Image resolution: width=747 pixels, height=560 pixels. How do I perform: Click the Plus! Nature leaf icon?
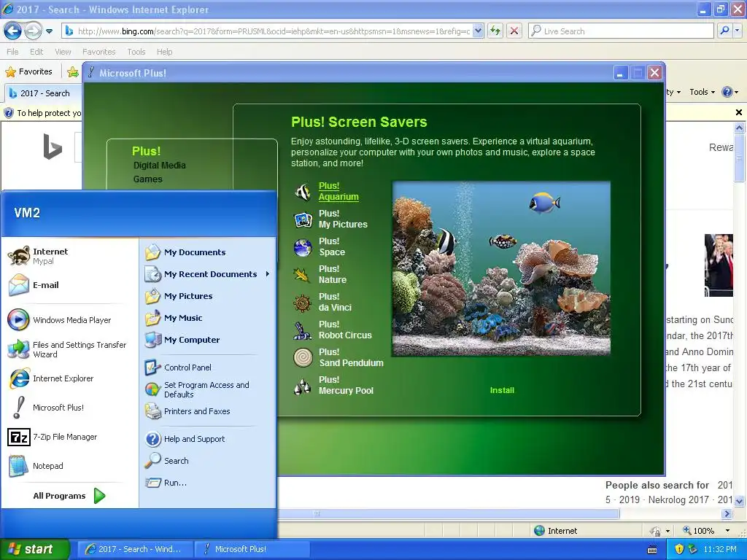(303, 275)
